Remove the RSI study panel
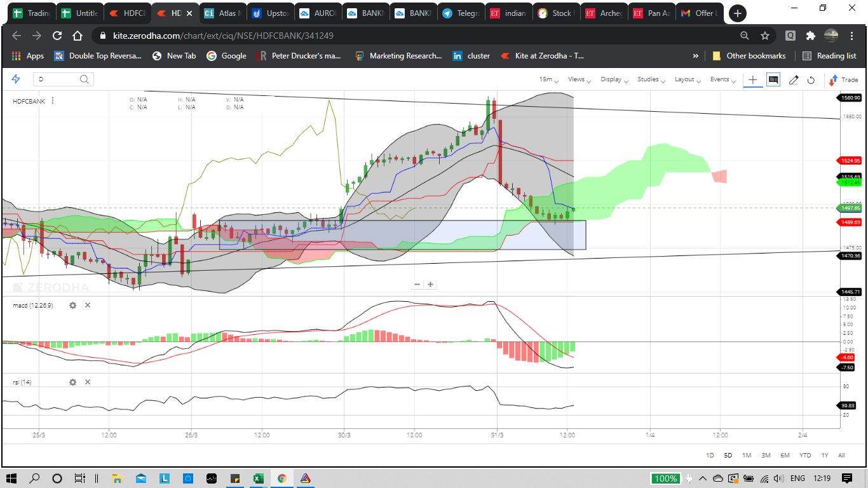This screenshot has height=488, width=868. click(x=88, y=382)
